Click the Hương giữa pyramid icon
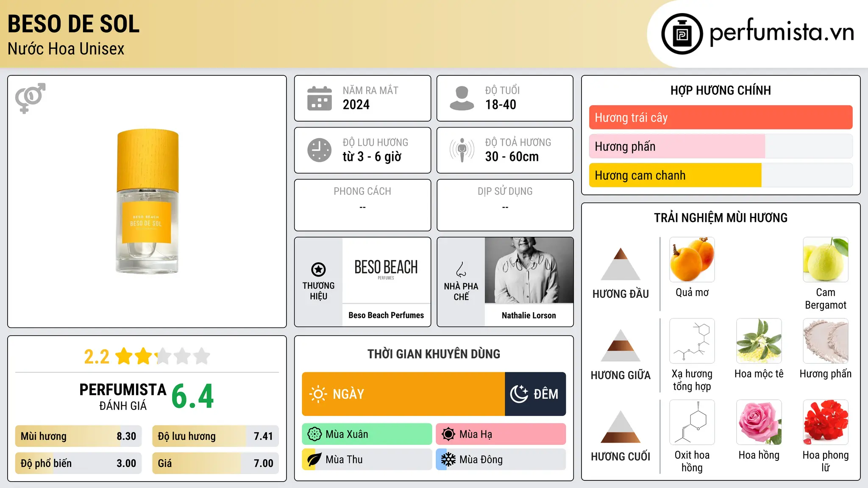Viewport: 868px width, 488px height. [x=620, y=345]
